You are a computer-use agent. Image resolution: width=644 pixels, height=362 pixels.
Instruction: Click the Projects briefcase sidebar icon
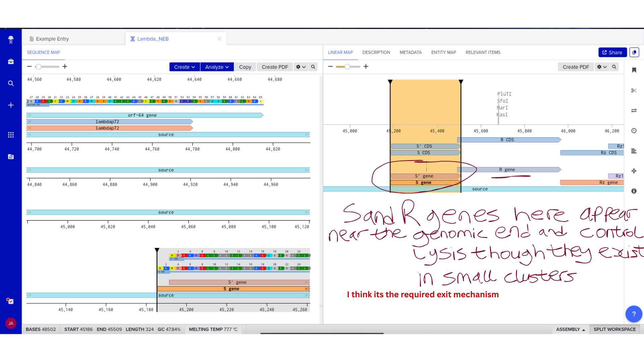point(11,62)
